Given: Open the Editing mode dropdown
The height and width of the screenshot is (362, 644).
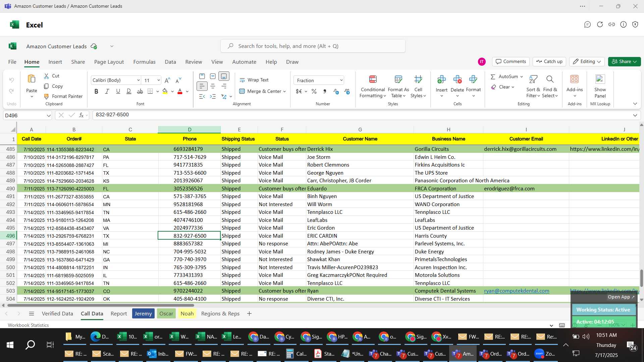Looking at the screenshot, I should (587, 62).
